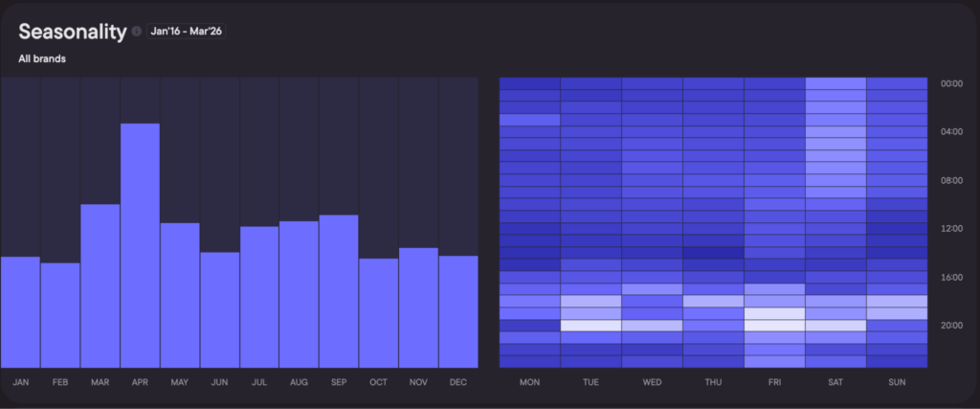980x409 pixels.
Task: Open the Jan'16 - Mar'26 date range
Action: click(x=186, y=32)
